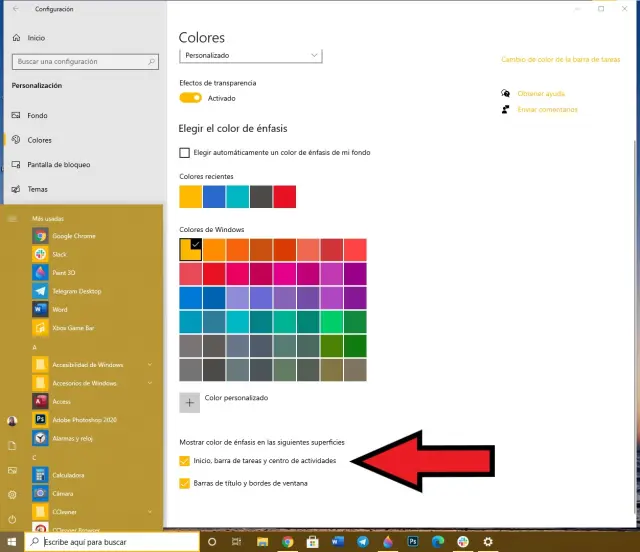
Task: Uncheck 'Inicio, barra de tareas y centro de actividades'
Action: [184, 461]
